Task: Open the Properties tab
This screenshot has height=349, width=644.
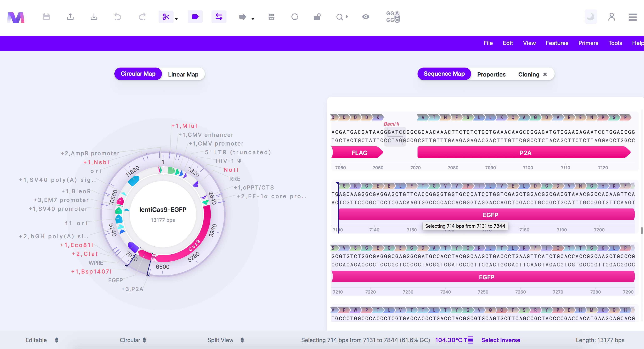Action: [x=491, y=74]
